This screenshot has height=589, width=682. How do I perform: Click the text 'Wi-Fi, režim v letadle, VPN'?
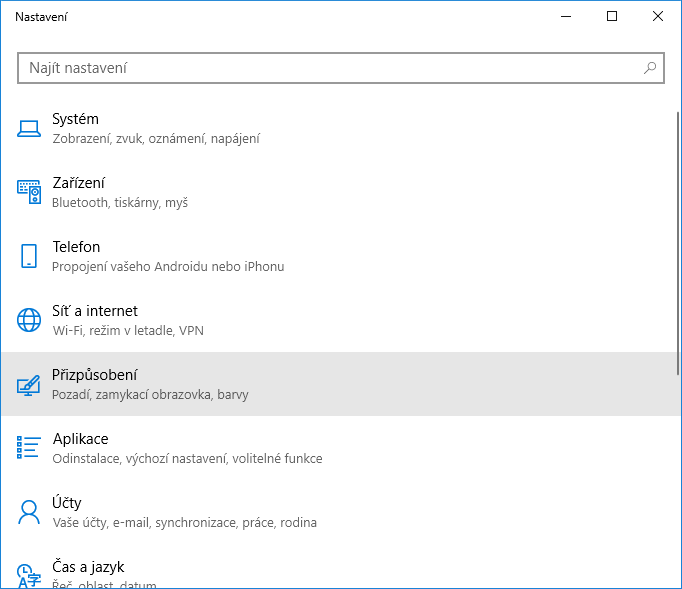point(128,331)
